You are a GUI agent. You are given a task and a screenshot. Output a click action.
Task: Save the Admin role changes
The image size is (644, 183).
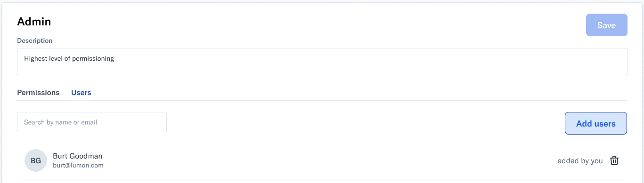point(606,25)
